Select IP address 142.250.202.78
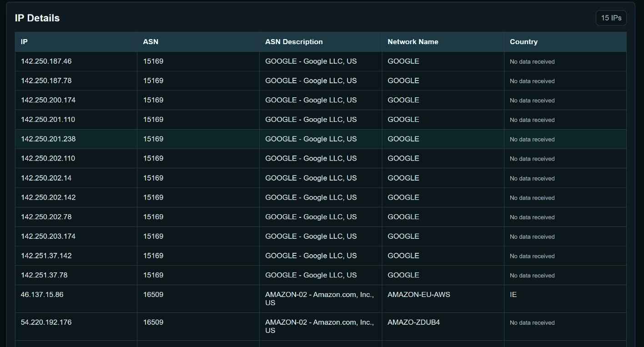 click(x=46, y=217)
